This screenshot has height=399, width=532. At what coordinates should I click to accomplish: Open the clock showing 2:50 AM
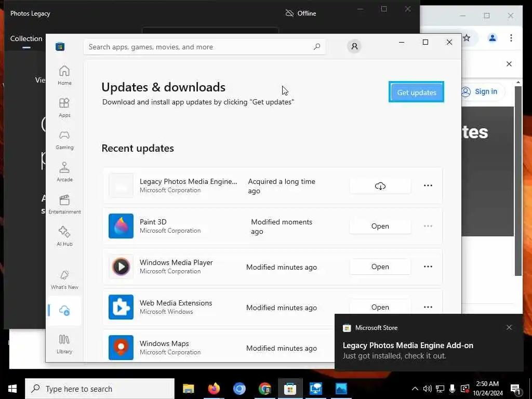(x=487, y=389)
